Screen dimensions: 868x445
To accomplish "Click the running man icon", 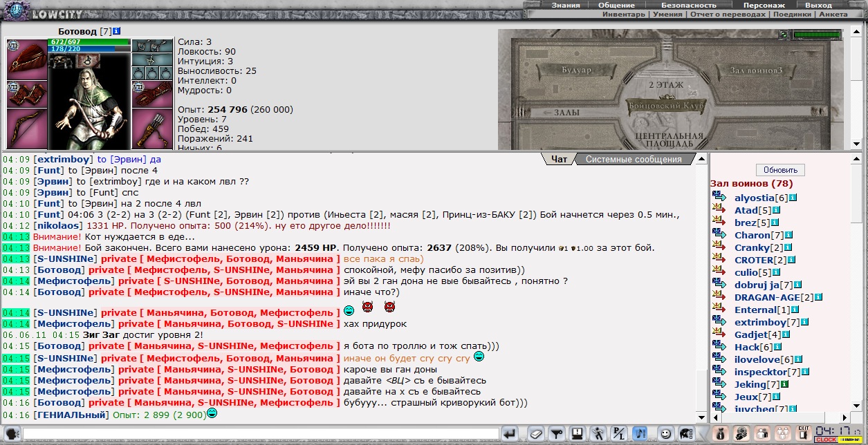I will 598,434.
